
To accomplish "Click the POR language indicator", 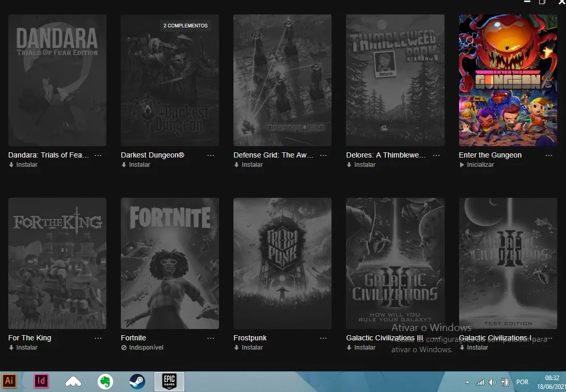I will [x=522, y=382].
